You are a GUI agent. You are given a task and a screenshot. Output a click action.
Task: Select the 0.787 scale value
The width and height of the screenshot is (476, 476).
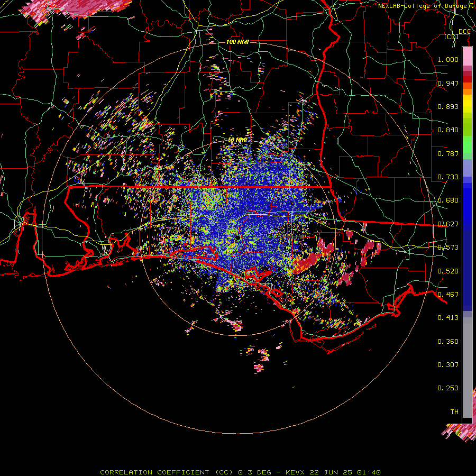tap(448, 153)
